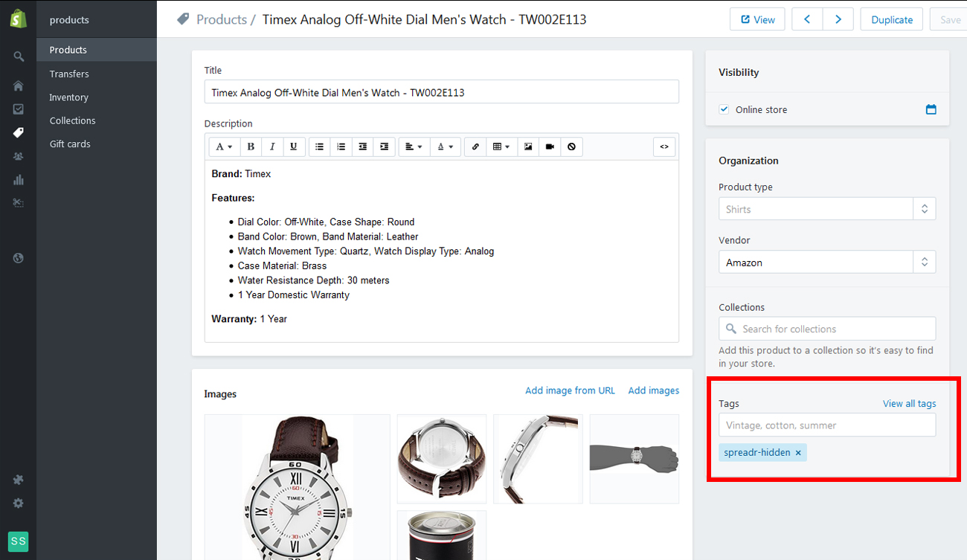This screenshot has width=967, height=560.
Task: Click the Brand: Timex description line
Action: coord(241,174)
